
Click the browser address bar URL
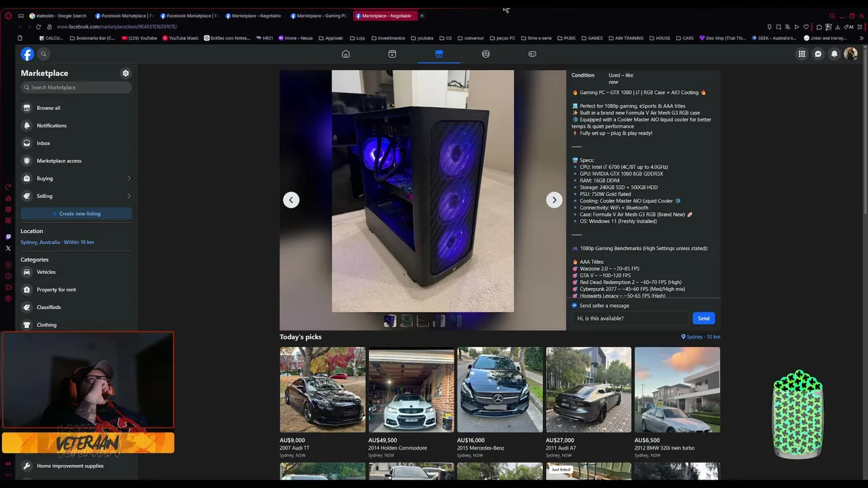pos(117,27)
